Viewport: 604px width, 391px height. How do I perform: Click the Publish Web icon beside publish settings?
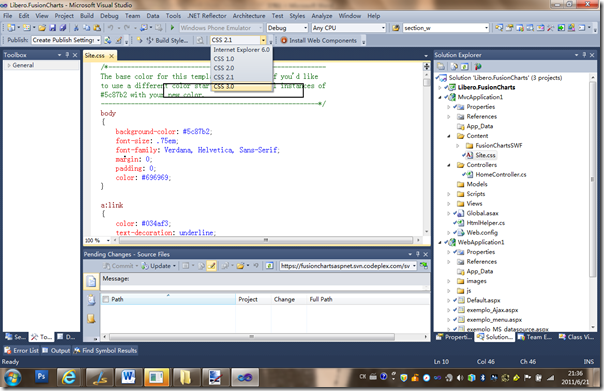(108, 40)
